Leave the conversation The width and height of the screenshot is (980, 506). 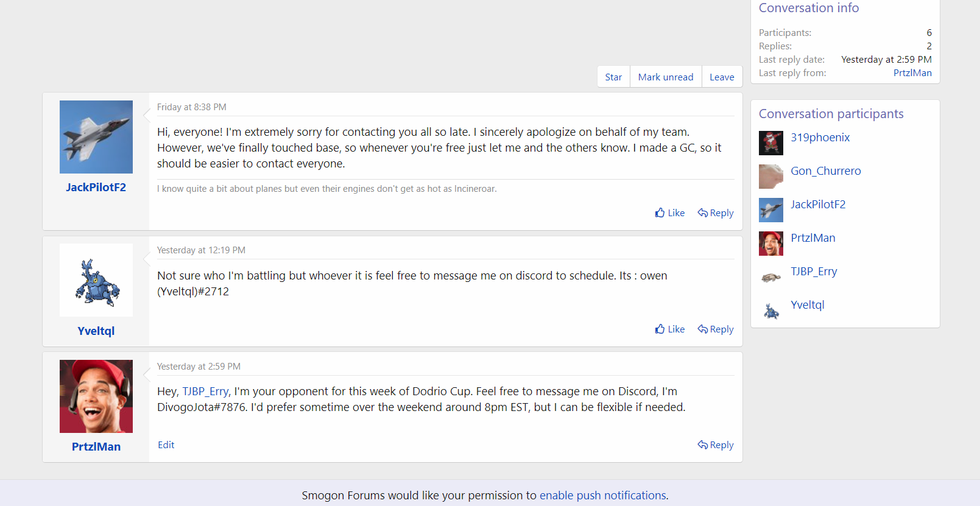click(722, 77)
